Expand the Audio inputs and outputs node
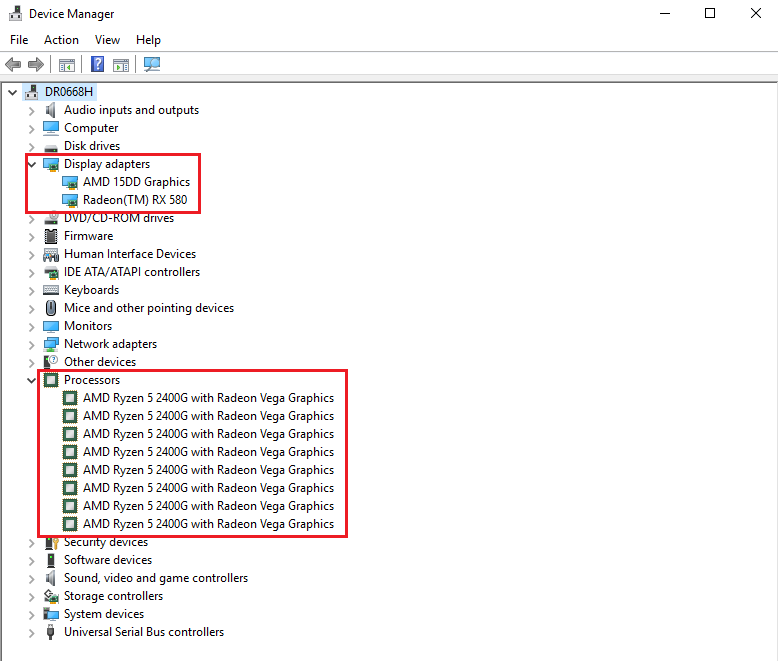Image resolution: width=778 pixels, height=661 pixels. click(x=32, y=110)
